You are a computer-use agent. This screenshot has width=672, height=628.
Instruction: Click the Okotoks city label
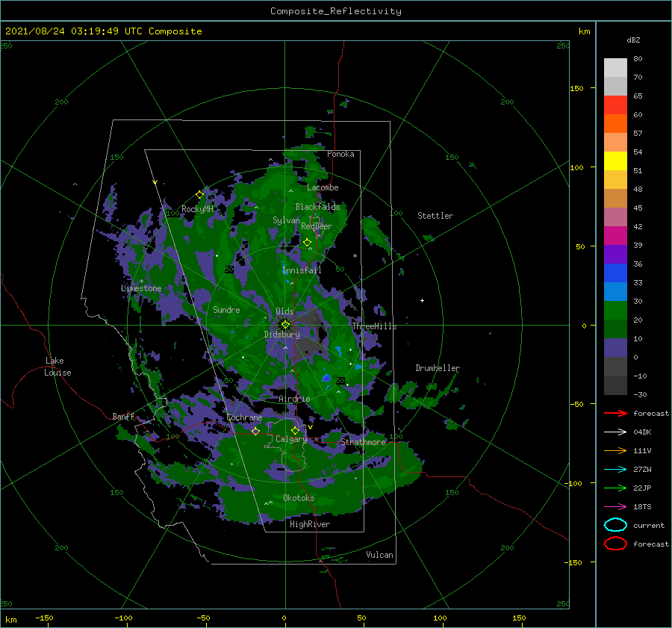pyautogui.click(x=299, y=497)
